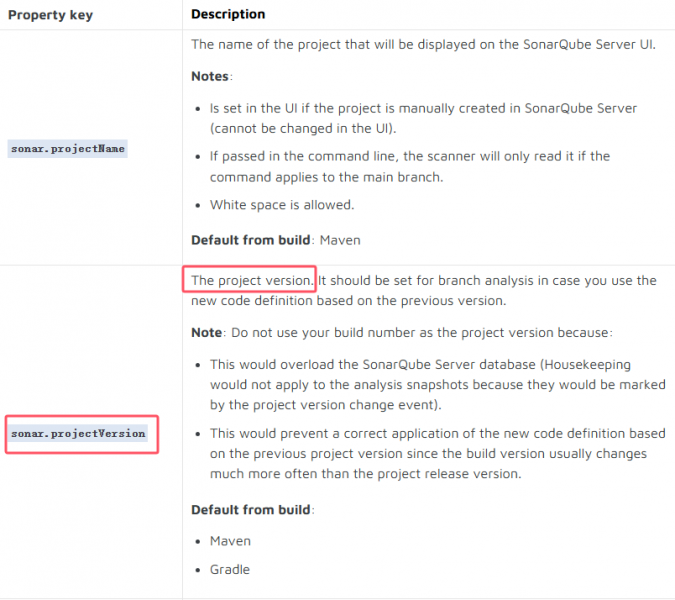Click 'If passed in the command line' bullet
The width and height of the screenshot is (675, 600).
click(x=410, y=167)
